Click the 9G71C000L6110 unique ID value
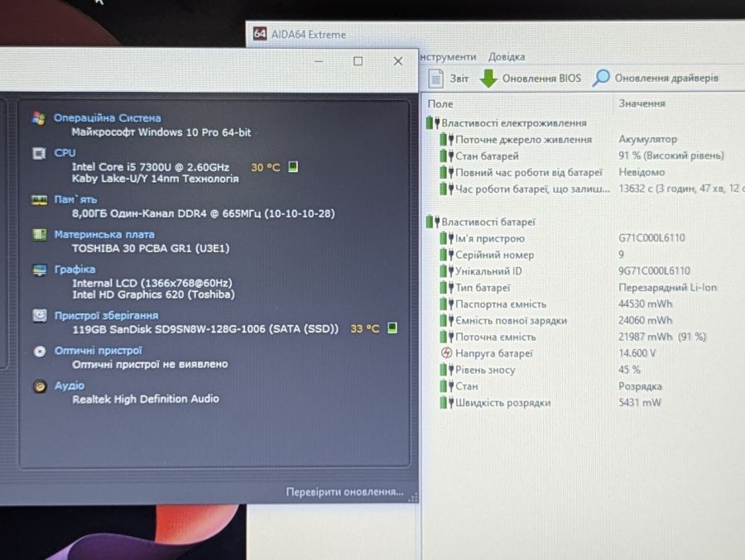The width and height of the screenshot is (745, 560). 654,270
